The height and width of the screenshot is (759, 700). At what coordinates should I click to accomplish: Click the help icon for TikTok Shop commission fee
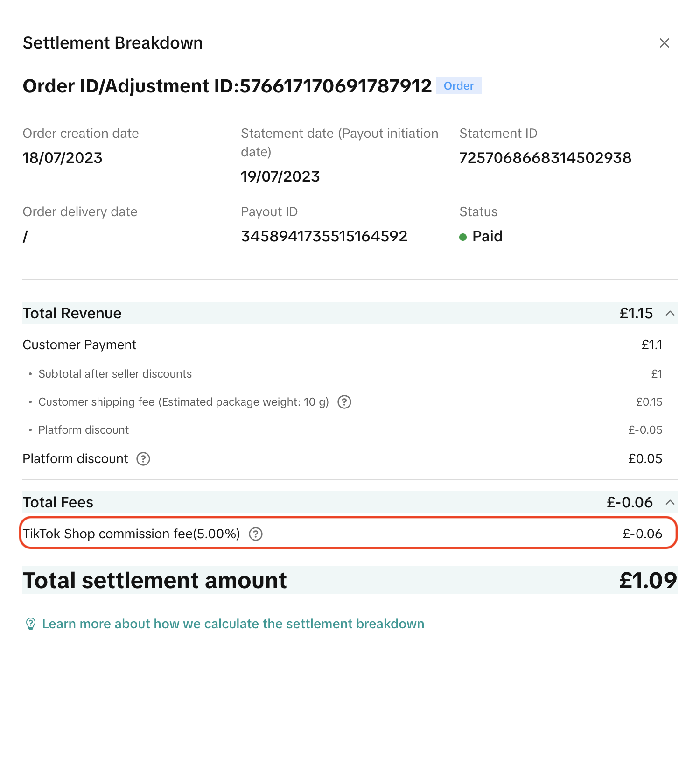point(256,534)
